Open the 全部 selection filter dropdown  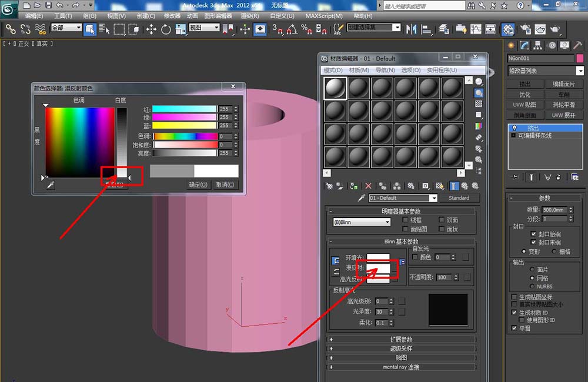point(66,28)
